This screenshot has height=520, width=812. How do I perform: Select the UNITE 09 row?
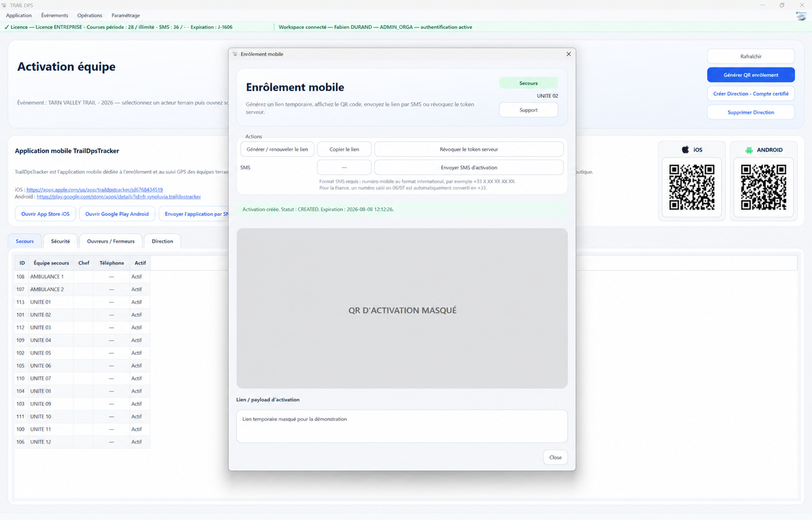82,403
